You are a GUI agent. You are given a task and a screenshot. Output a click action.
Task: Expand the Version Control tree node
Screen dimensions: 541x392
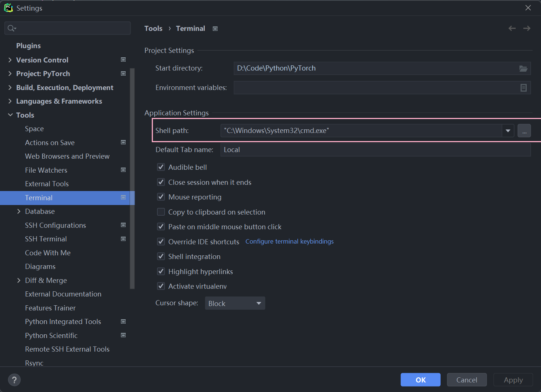pyautogui.click(x=10, y=60)
